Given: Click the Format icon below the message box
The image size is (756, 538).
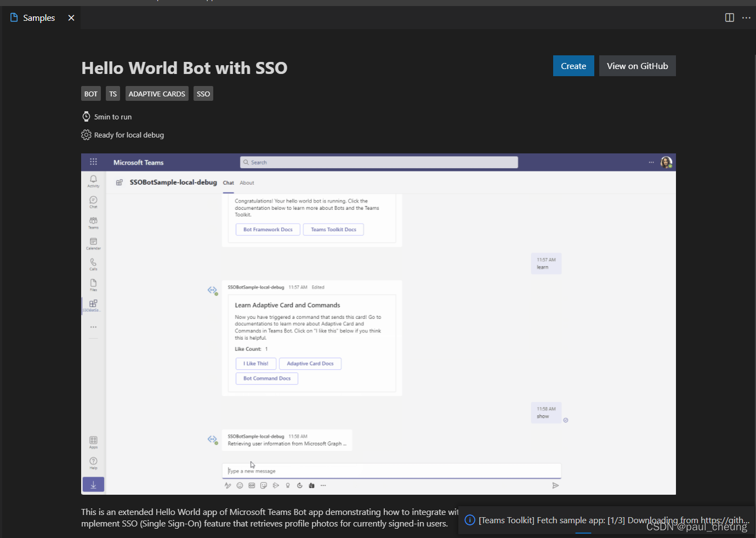Looking at the screenshot, I should pos(228,485).
